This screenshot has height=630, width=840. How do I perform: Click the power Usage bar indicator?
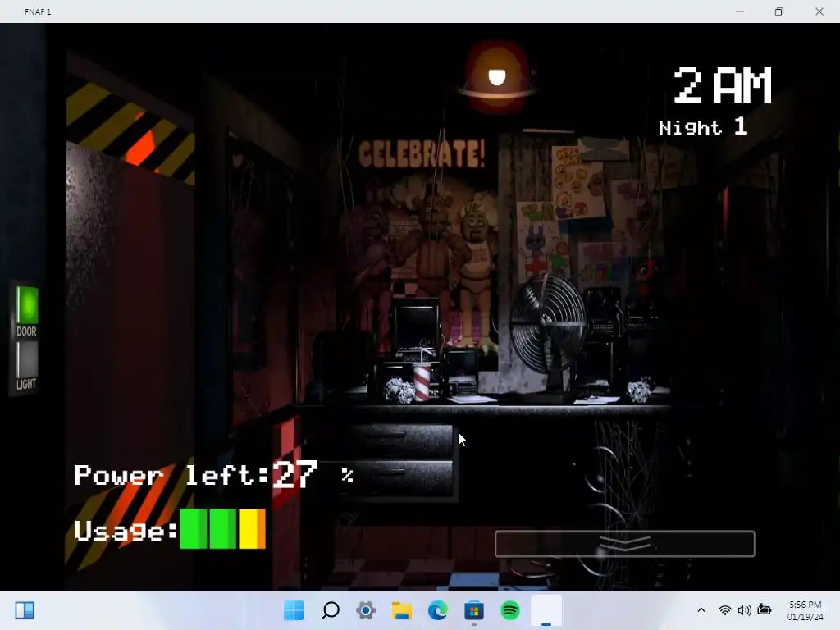click(223, 529)
